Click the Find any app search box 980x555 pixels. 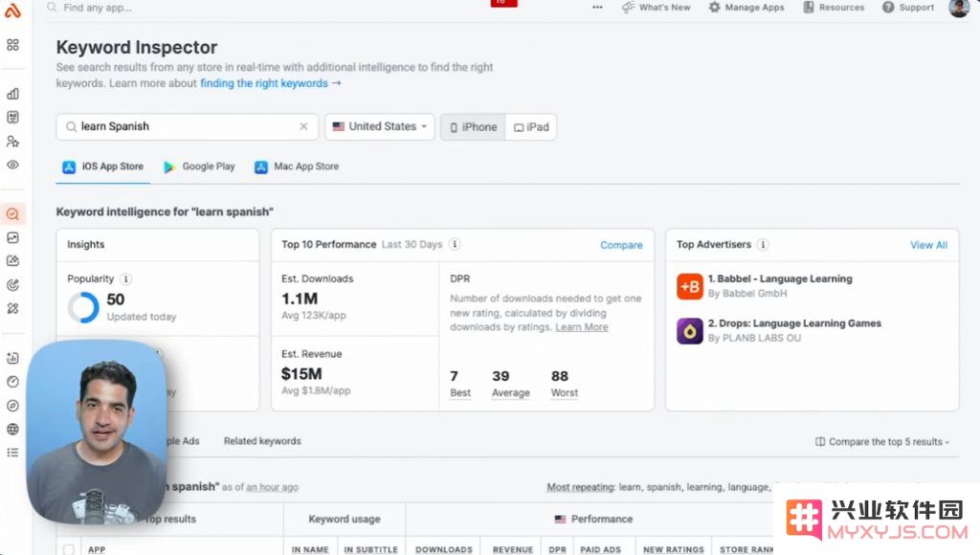pyautogui.click(x=98, y=8)
